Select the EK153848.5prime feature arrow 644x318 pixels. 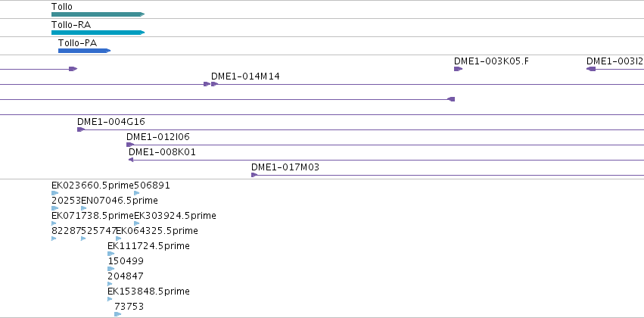[110, 299]
